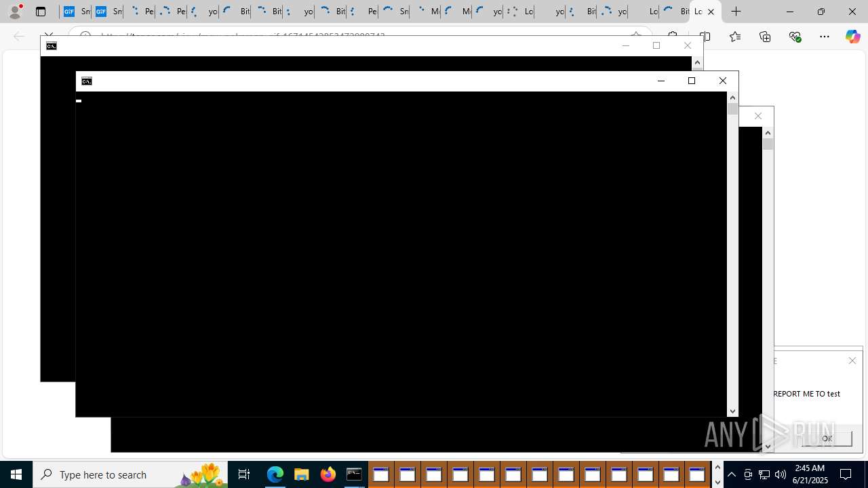Minimize the rear top-left Command Prompt window
This screenshot has width=868, height=488.
pyautogui.click(x=626, y=46)
